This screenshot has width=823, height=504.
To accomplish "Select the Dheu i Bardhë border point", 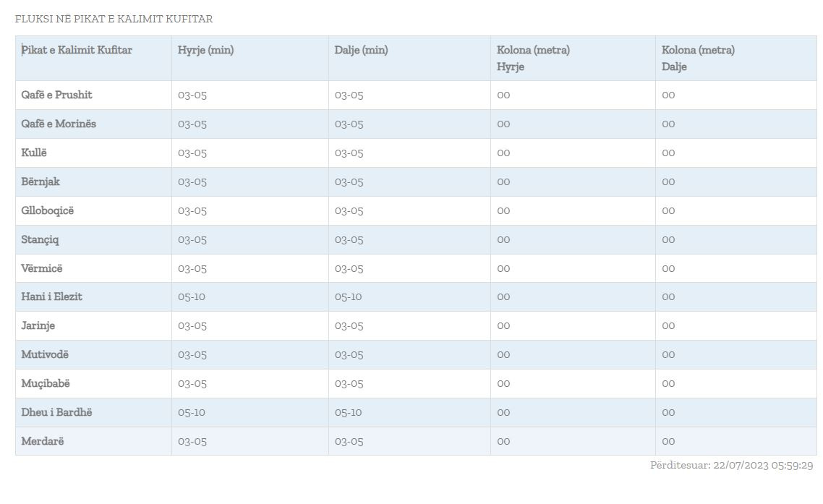I will coord(56,412).
